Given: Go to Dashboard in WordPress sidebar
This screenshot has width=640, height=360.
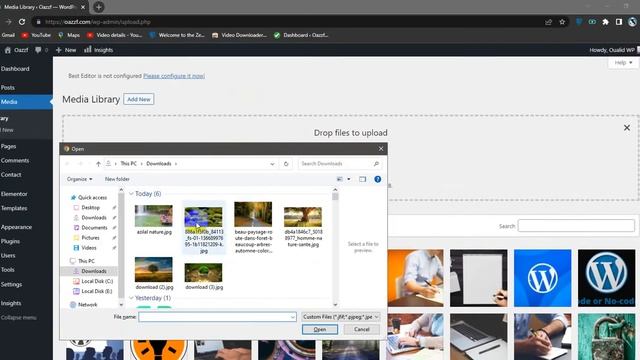Looking at the screenshot, I should [15, 69].
